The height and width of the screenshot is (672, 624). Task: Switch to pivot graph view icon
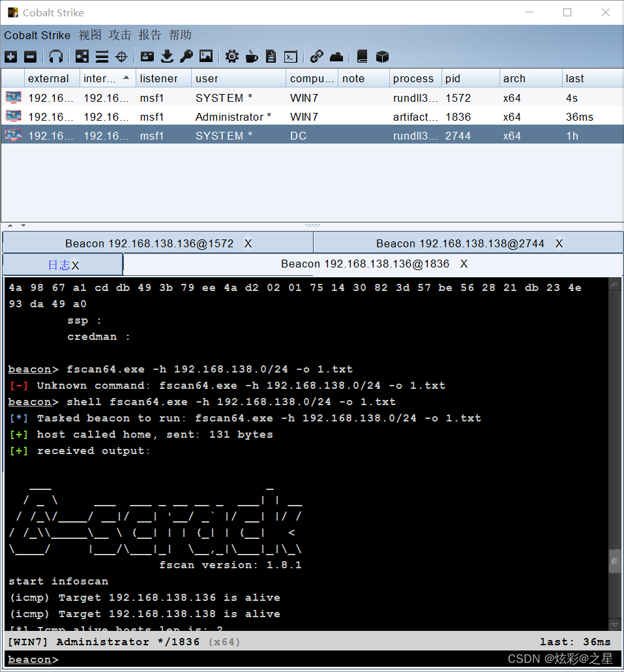coord(82,57)
